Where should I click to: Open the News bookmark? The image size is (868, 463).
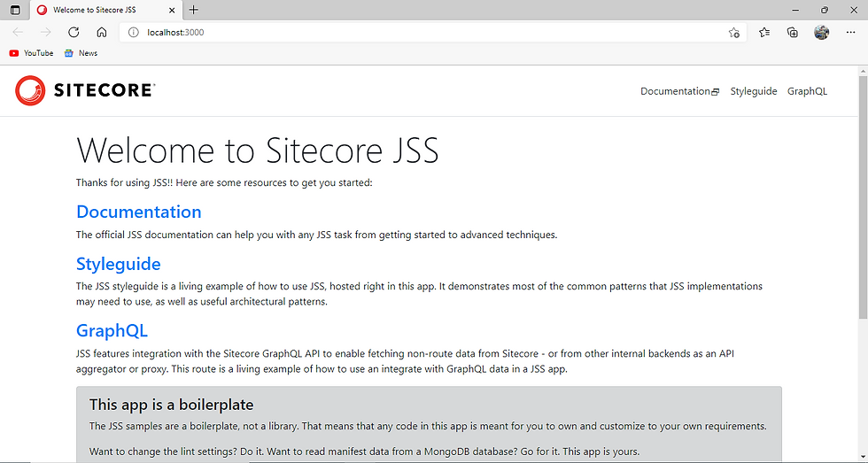click(81, 53)
